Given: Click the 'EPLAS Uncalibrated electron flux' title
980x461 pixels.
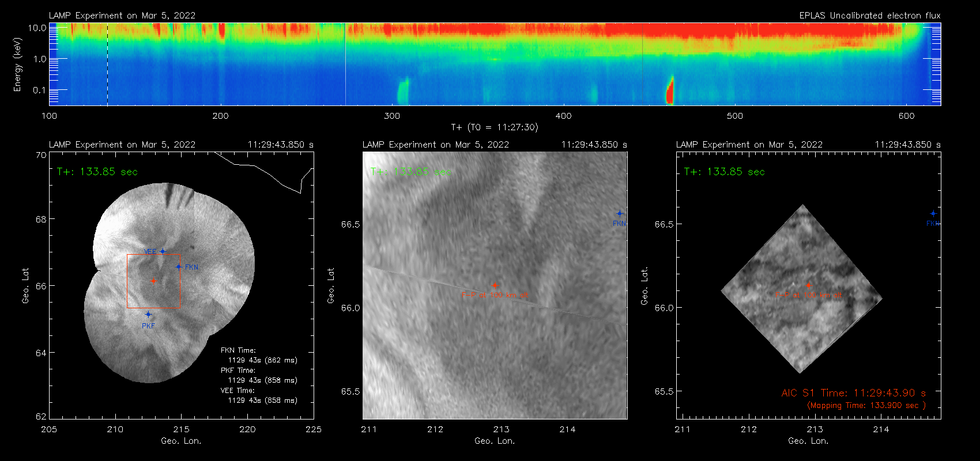Looking at the screenshot, I should pos(870,16).
